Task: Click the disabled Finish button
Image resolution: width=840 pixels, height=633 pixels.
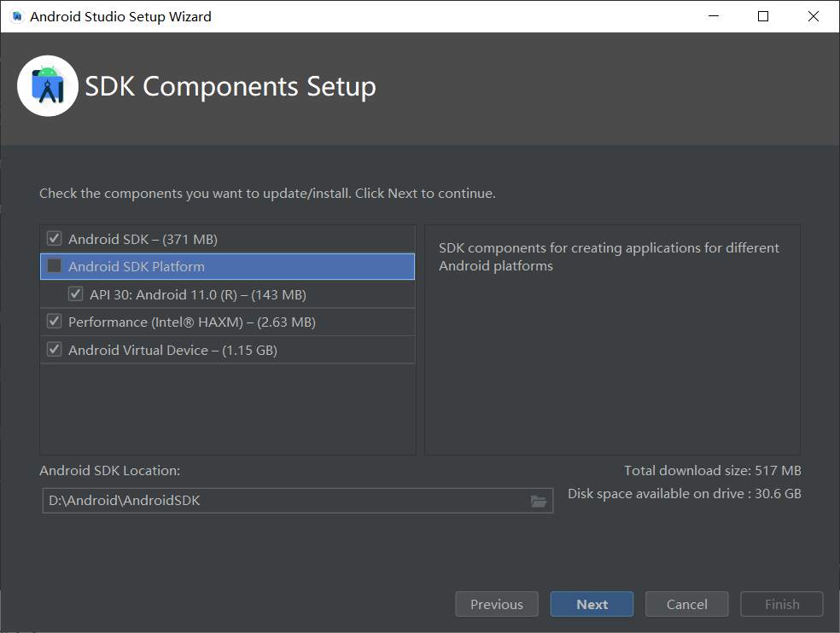Action: (x=782, y=604)
